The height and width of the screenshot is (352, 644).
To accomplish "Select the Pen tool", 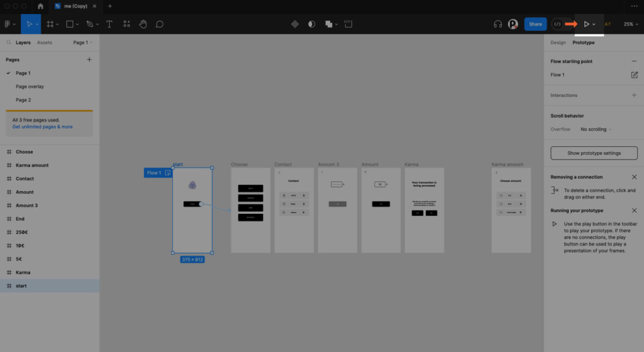I will point(89,24).
